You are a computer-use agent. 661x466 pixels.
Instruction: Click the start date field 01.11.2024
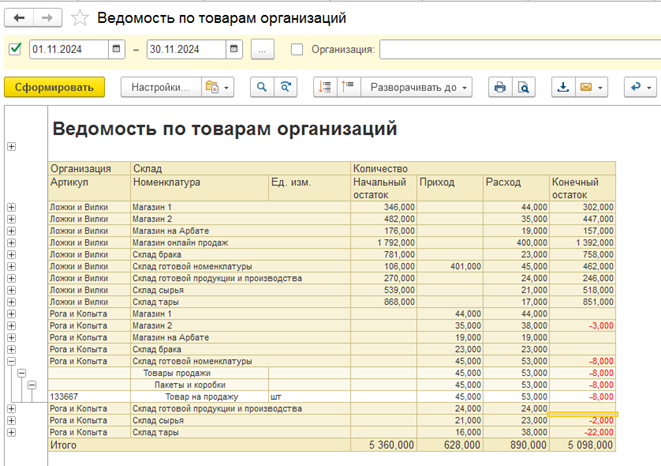(x=69, y=49)
